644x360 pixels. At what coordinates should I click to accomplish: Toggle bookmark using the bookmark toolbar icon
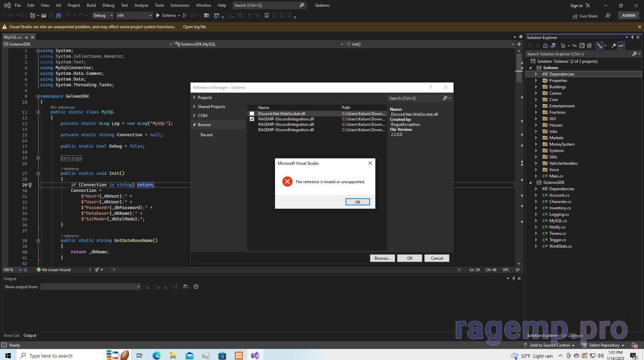point(267,15)
